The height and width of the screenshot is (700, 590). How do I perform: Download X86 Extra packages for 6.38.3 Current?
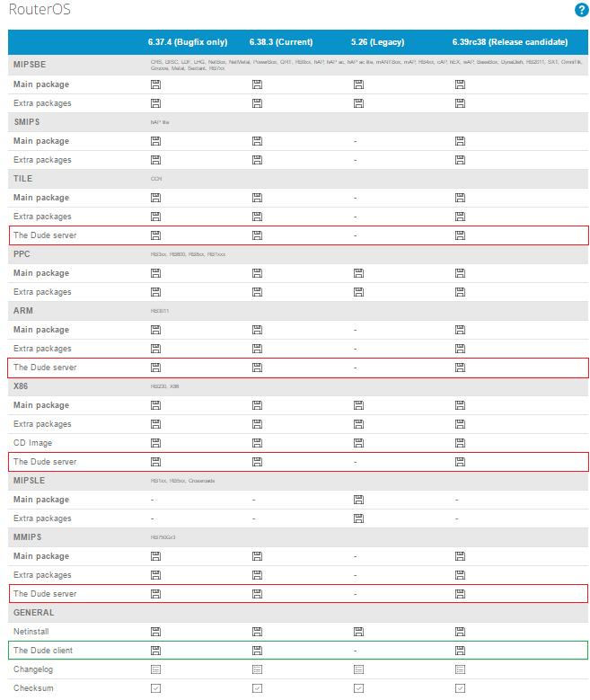pos(257,423)
